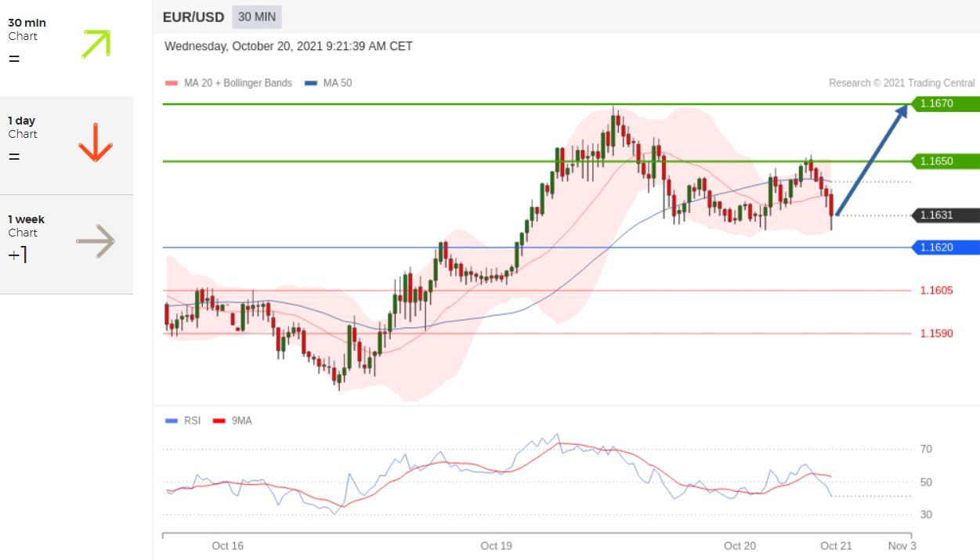Click the RSI 70 level label
Viewport: 980px width, 560px height.
tap(926, 450)
